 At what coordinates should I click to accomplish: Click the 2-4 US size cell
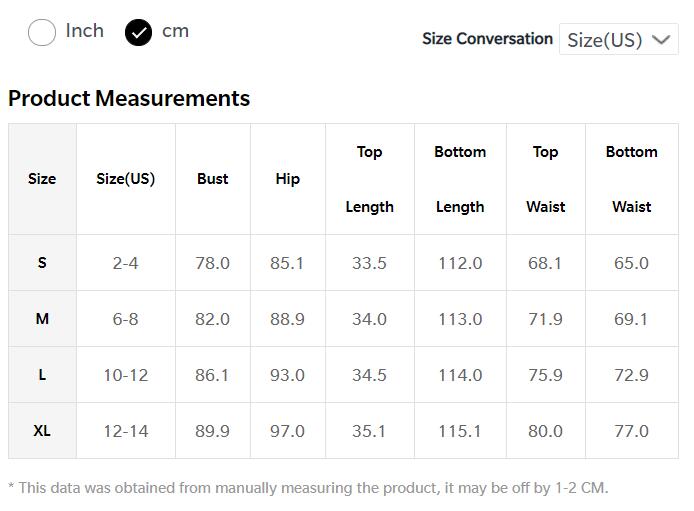[x=126, y=263]
